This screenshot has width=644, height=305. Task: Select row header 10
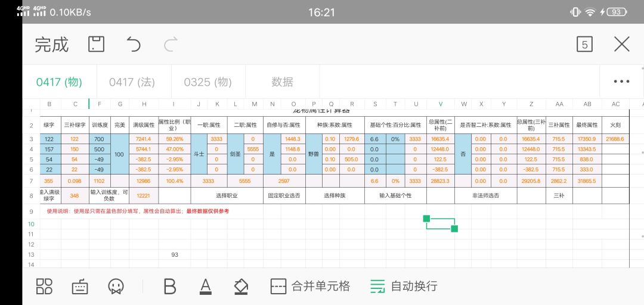31,224
